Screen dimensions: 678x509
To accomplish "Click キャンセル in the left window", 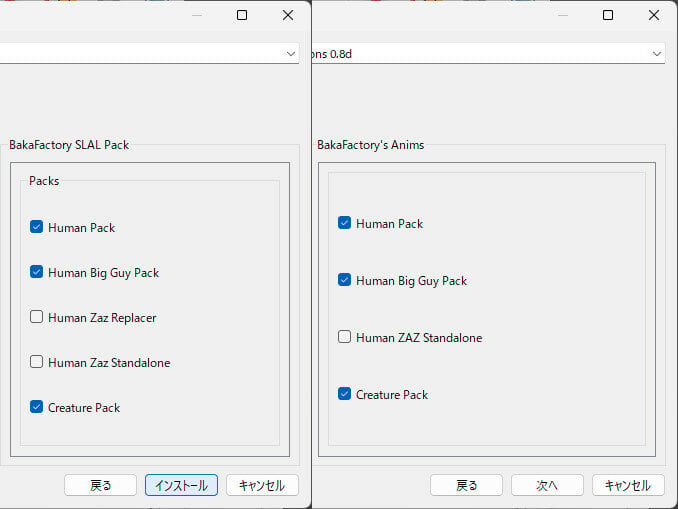I will (x=262, y=485).
